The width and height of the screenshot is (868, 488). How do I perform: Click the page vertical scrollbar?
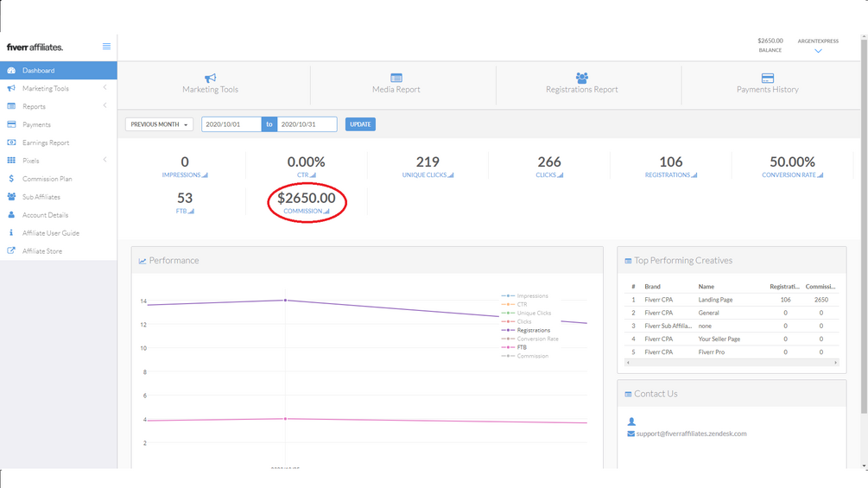[865, 227]
